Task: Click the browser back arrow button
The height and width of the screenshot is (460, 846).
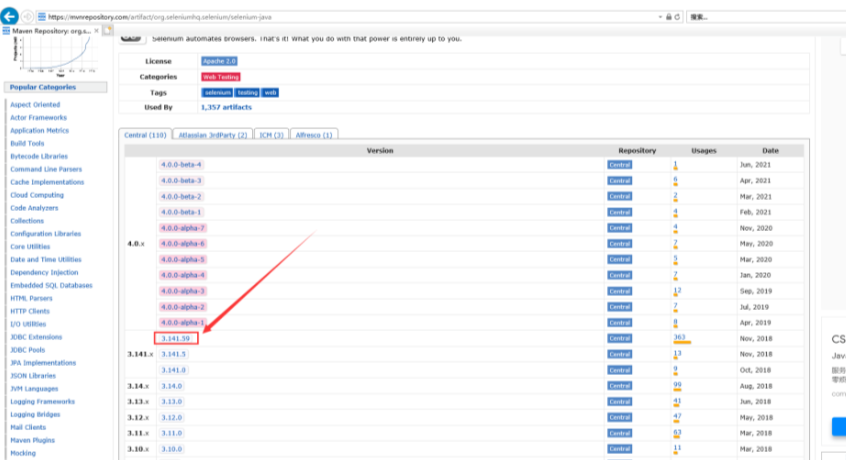Action: point(10,16)
